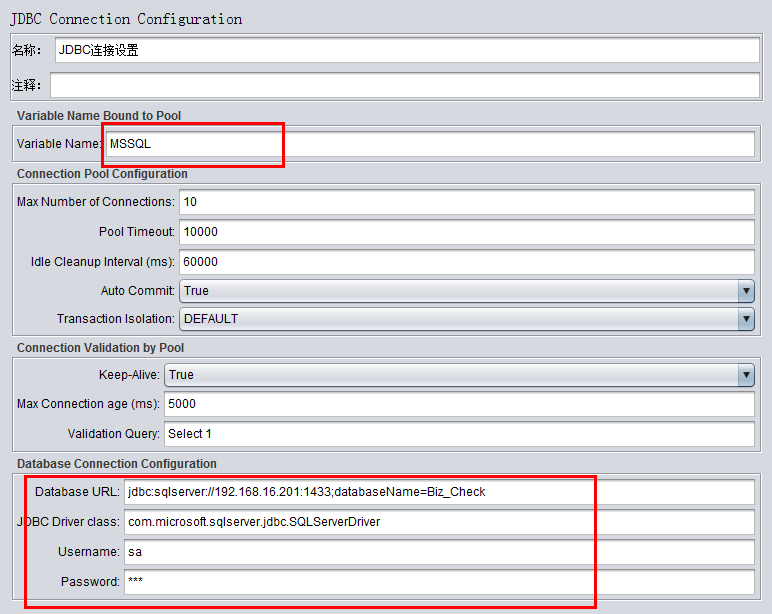Open the Transaction Isolation combo box
The height and width of the screenshot is (614, 772).
pyautogui.click(x=458, y=319)
